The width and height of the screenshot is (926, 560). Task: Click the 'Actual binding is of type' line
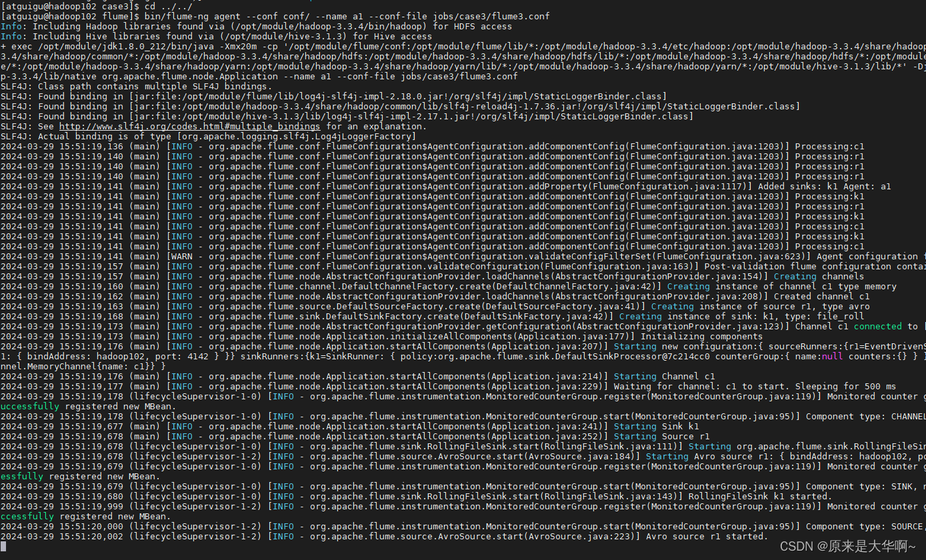(x=209, y=137)
